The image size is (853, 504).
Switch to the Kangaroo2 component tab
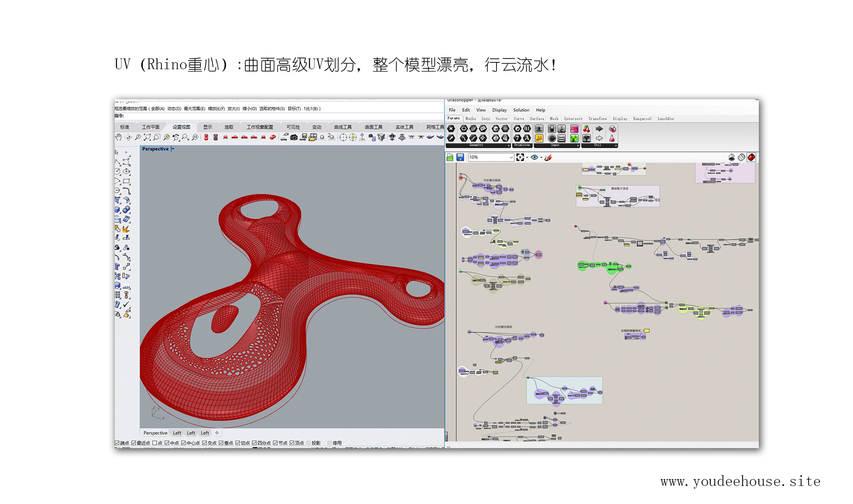[x=642, y=119]
